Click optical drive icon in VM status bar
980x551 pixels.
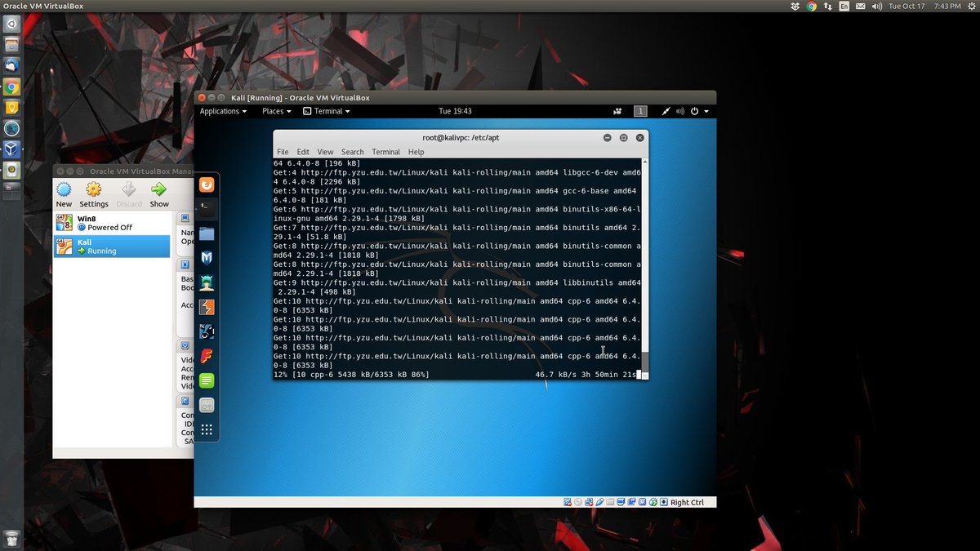tap(578, 502)
